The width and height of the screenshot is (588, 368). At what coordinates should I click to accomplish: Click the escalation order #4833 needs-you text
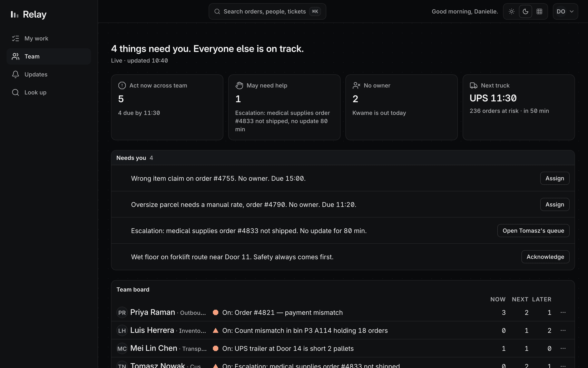(x=249, y=231)
